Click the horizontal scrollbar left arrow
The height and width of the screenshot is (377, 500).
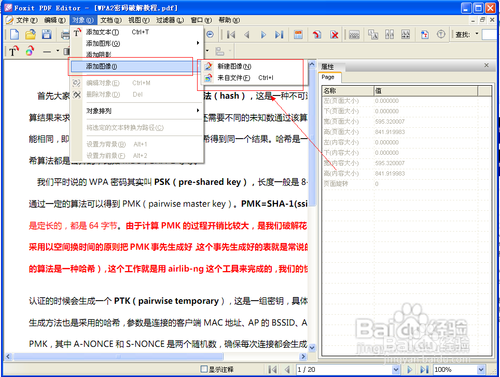9,356
